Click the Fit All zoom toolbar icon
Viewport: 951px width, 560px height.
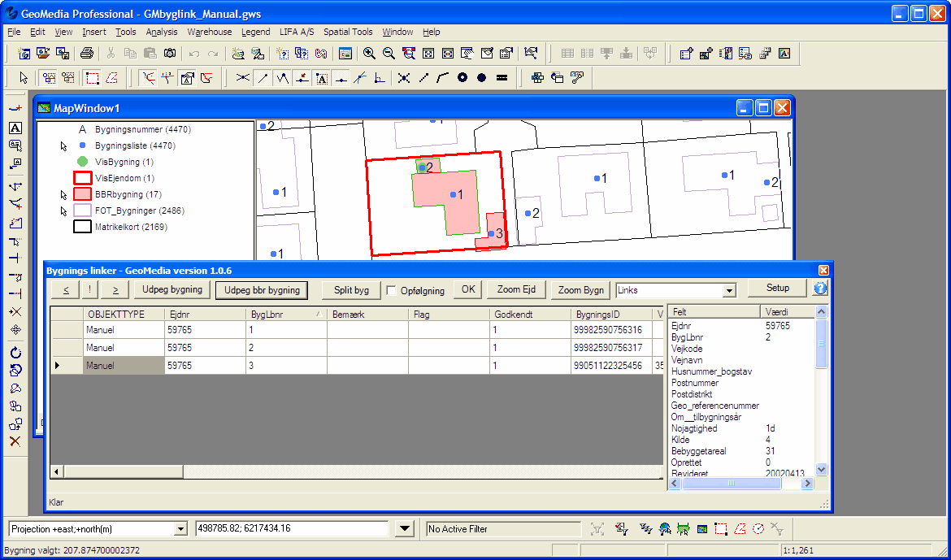[428, 54]
